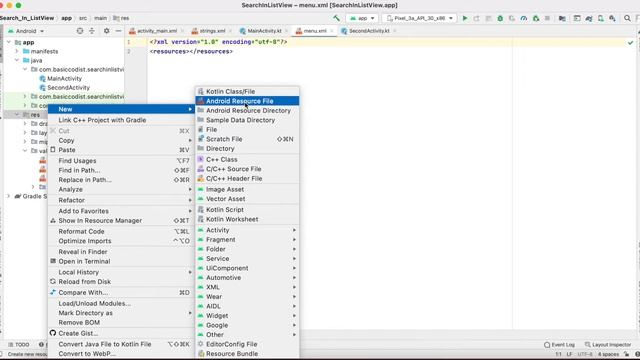Click the main breadcrumb in navigation bar
This screenshot has height=360, width=640.
[100, 18]
